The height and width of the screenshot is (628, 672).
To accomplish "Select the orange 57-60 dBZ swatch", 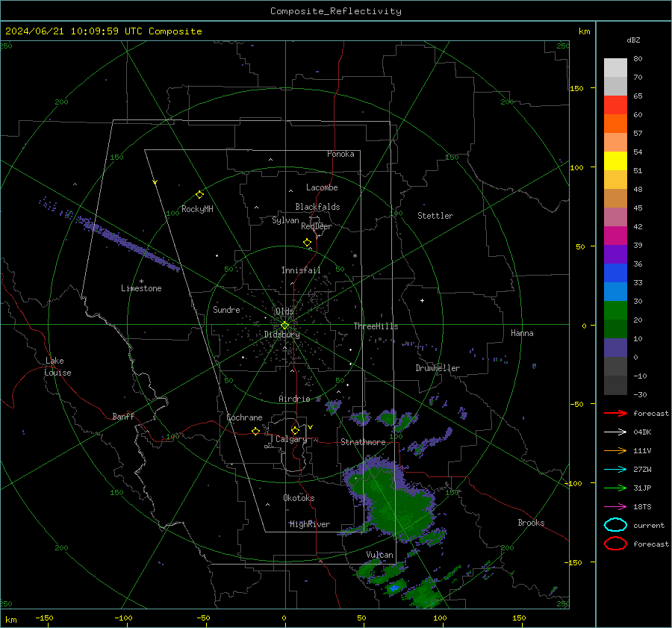I will (x=615, y=124).
